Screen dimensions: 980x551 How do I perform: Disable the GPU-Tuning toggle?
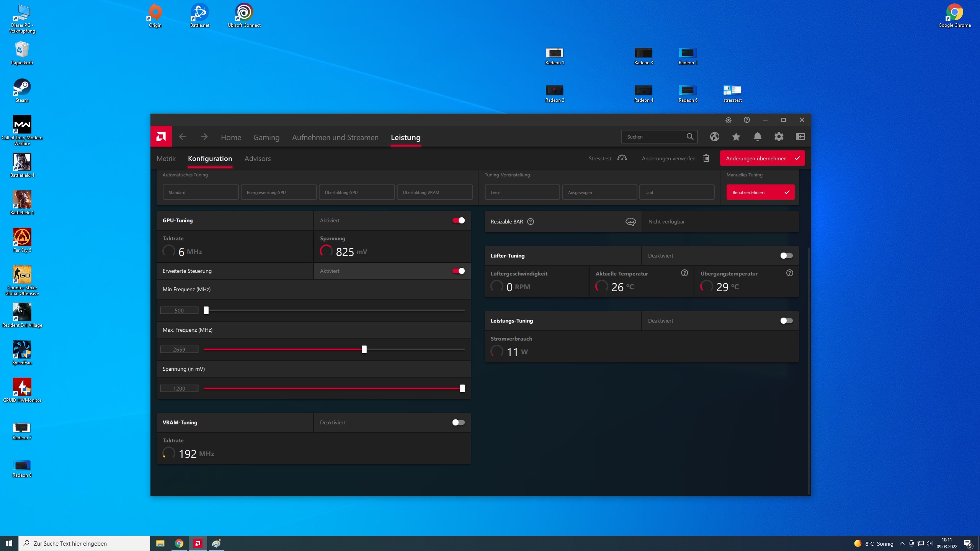click(x=458, y=220)
